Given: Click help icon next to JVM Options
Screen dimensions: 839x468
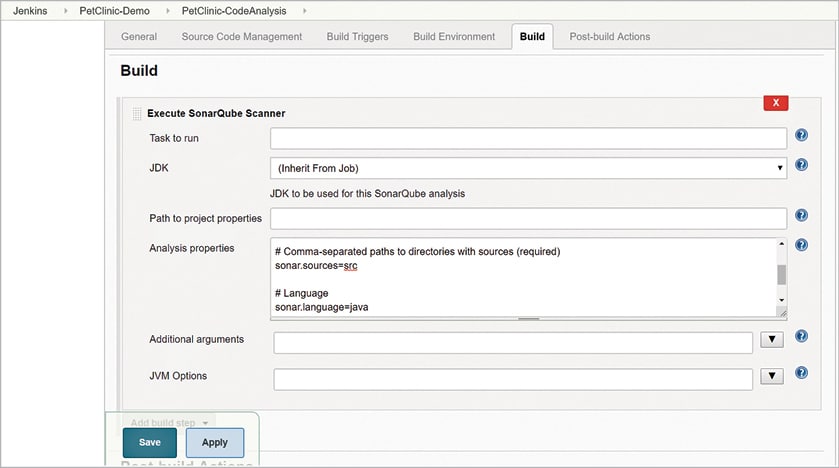Looking at the screenshot, I should (801, 373).
